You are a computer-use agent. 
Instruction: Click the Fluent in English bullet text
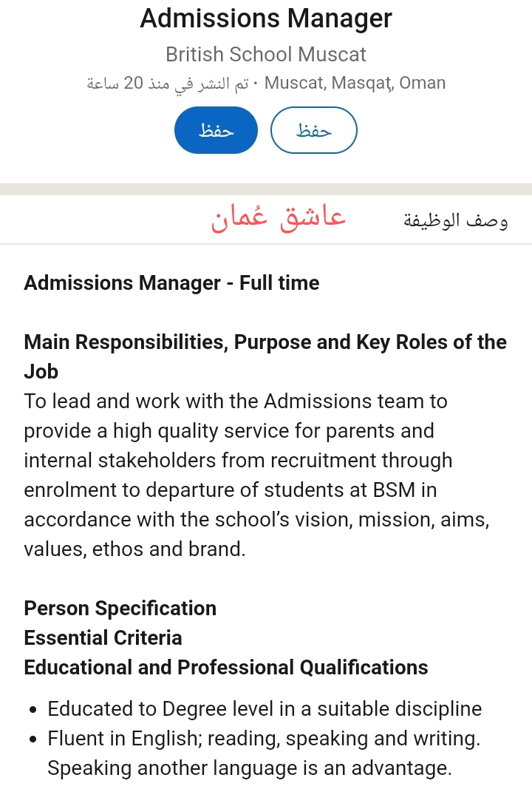264,739
